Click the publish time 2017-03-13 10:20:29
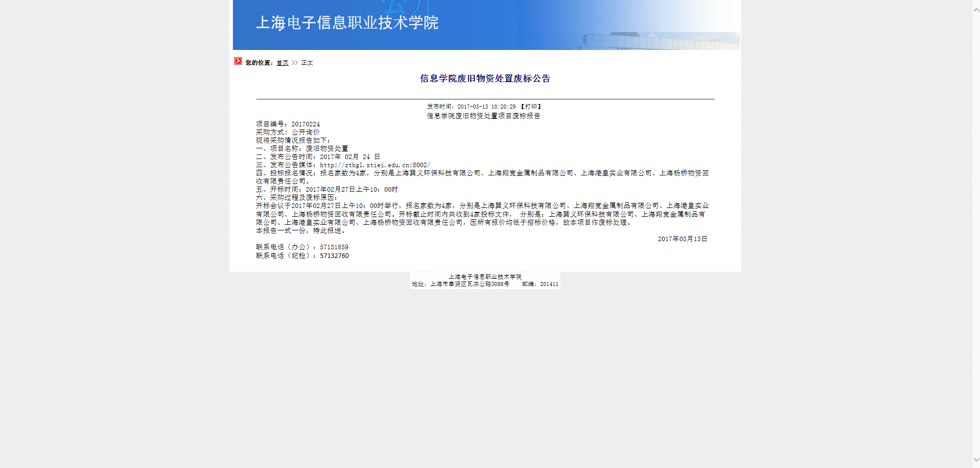980x468 pixels. coord(486,107)
